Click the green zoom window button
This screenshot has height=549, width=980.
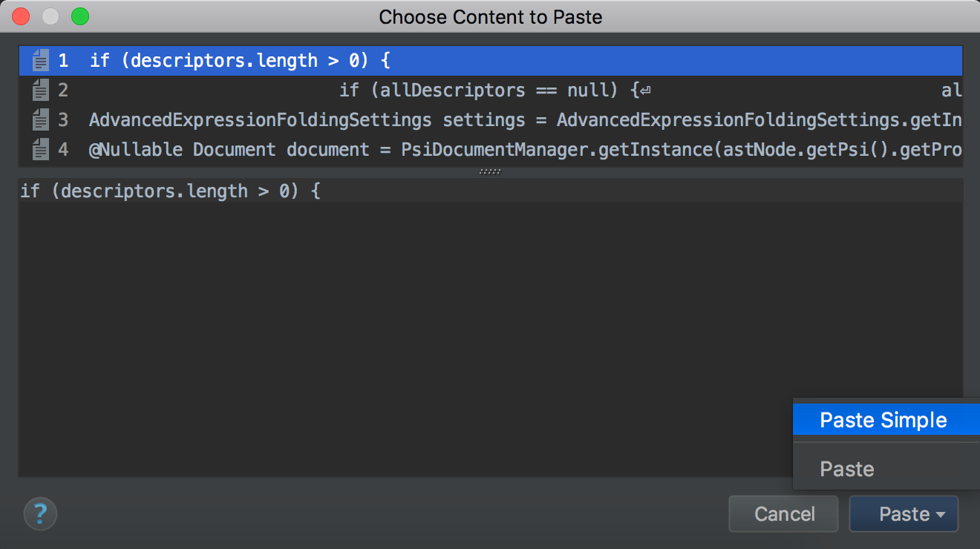[79, 16]
